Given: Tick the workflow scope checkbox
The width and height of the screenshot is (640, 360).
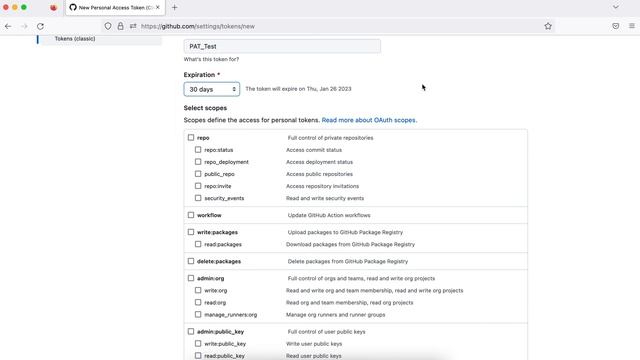Looking at the screenshot, I should point(191,215).
